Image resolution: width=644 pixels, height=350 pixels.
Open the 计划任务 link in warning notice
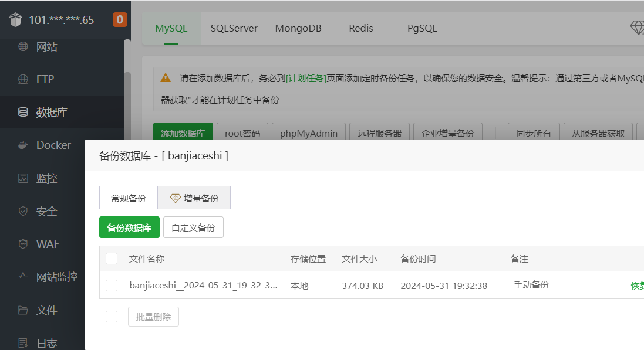click(306, 78)
